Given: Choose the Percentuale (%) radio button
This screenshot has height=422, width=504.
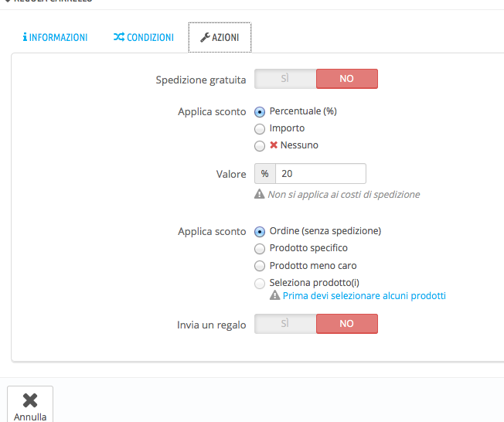Looking at the screenshot, I should [260, 112].
